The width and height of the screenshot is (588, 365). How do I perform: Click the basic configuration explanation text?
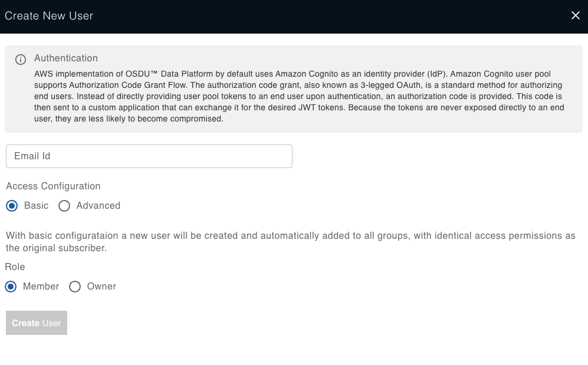[291, 242]
